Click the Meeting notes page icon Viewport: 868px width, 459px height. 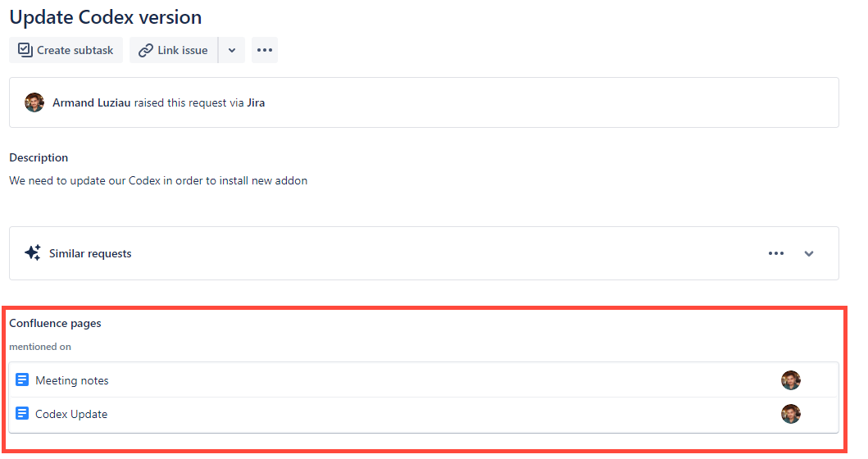22,380
